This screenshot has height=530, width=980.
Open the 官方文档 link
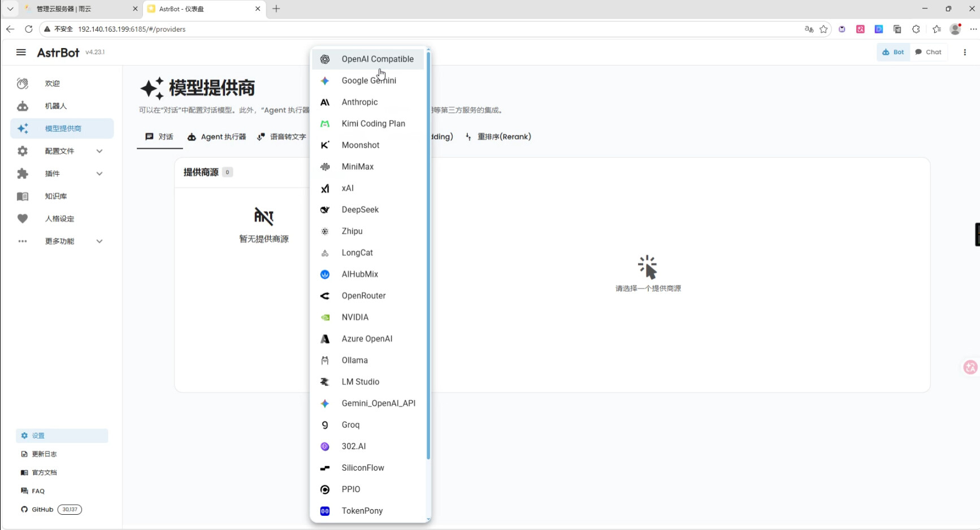point(44,473)
